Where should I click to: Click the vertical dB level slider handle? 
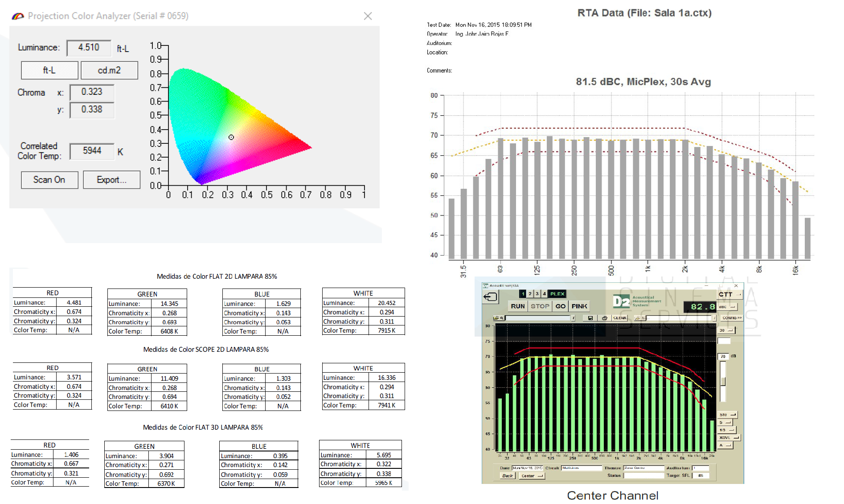[723, 381]
